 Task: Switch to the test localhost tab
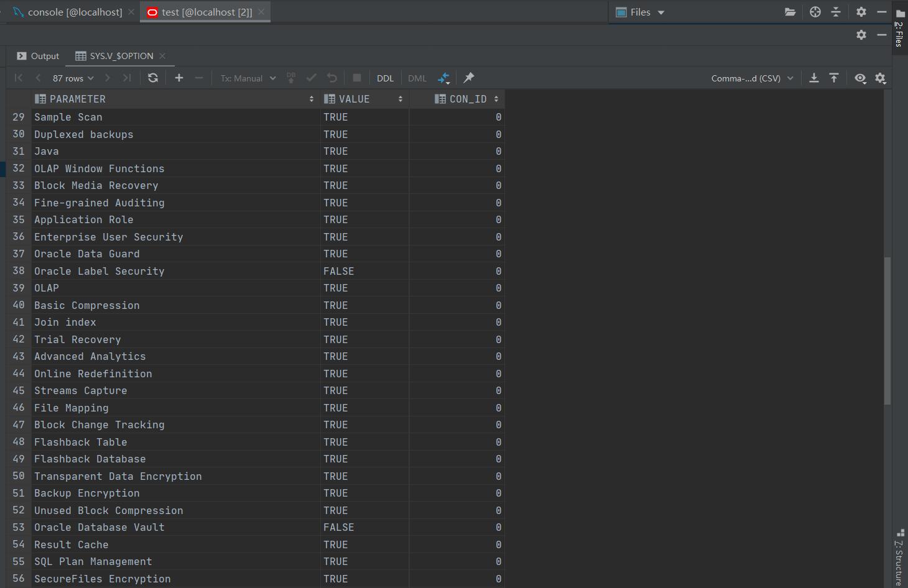[x=200, y=12]
